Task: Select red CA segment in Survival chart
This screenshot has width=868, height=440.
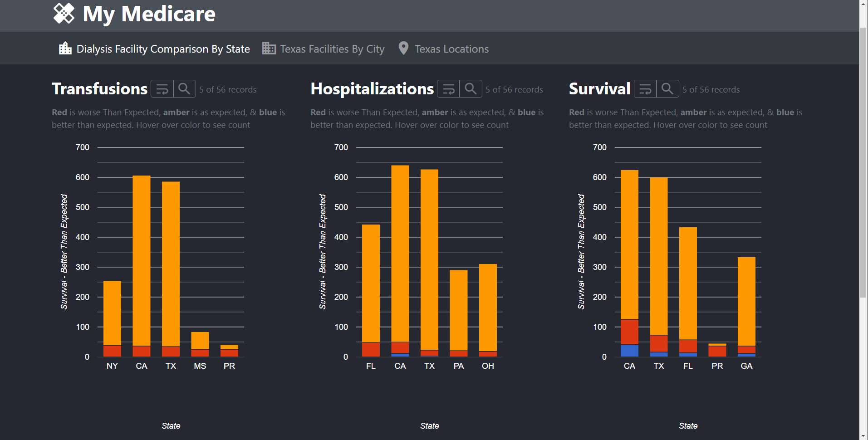Action: (629, 332)
